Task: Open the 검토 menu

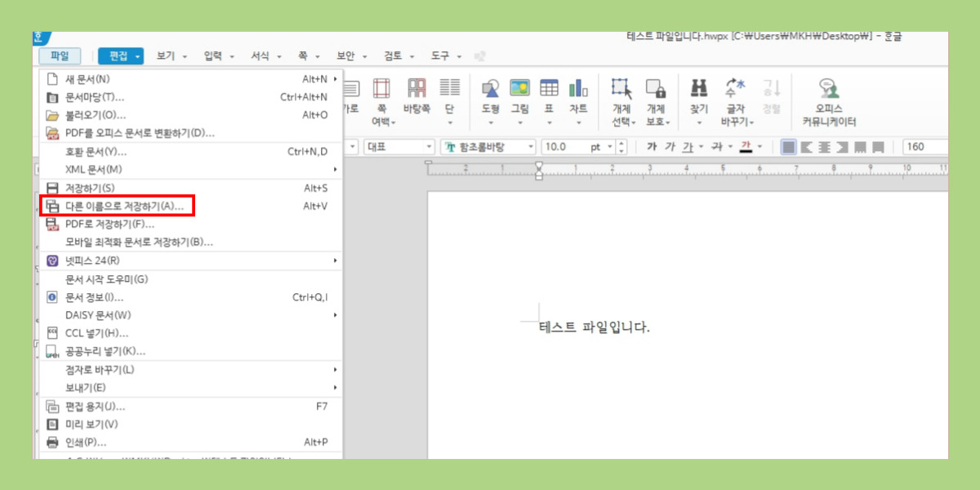Action: pyautogui.click(x=399, y=56)
